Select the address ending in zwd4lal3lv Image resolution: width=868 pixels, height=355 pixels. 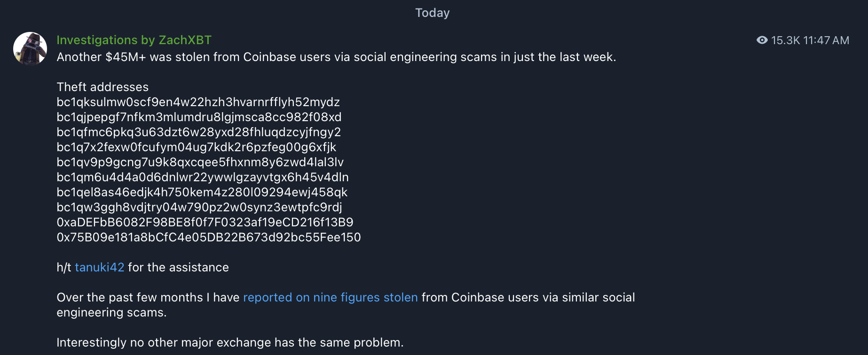click(x=200, y=162)
